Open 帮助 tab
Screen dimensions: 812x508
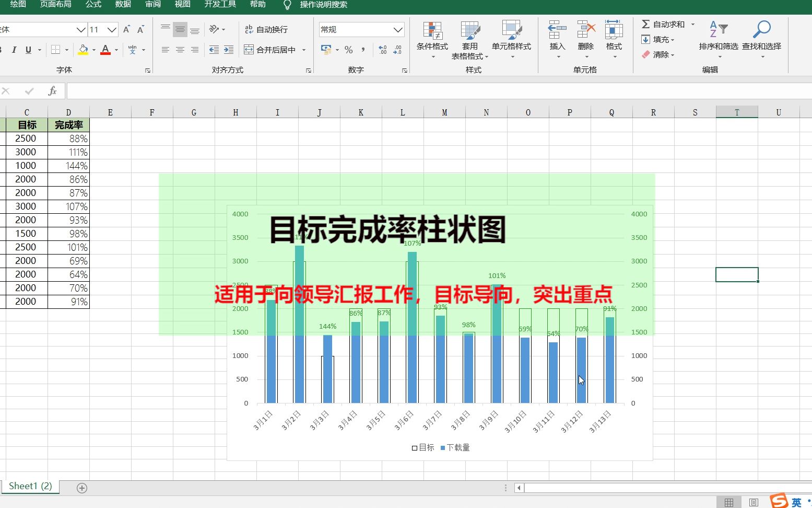[x=258, y=4]
